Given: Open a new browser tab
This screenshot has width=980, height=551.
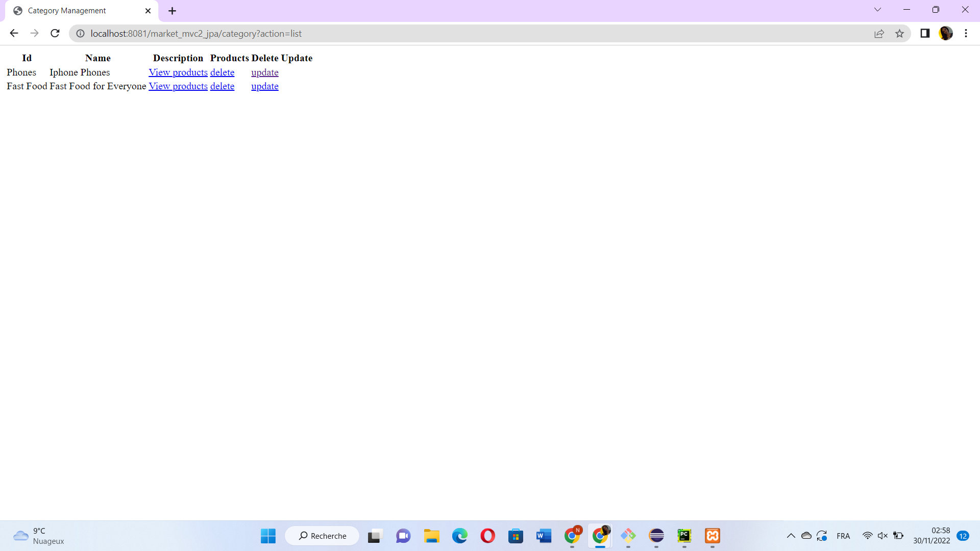Looking at the screenshot, I should tap(172, 11).
